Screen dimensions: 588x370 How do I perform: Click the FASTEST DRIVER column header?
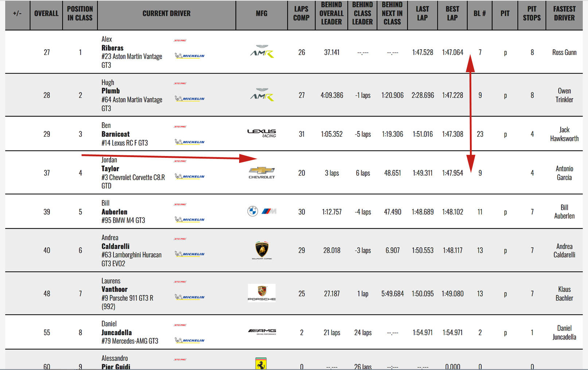tap(564, 13)
